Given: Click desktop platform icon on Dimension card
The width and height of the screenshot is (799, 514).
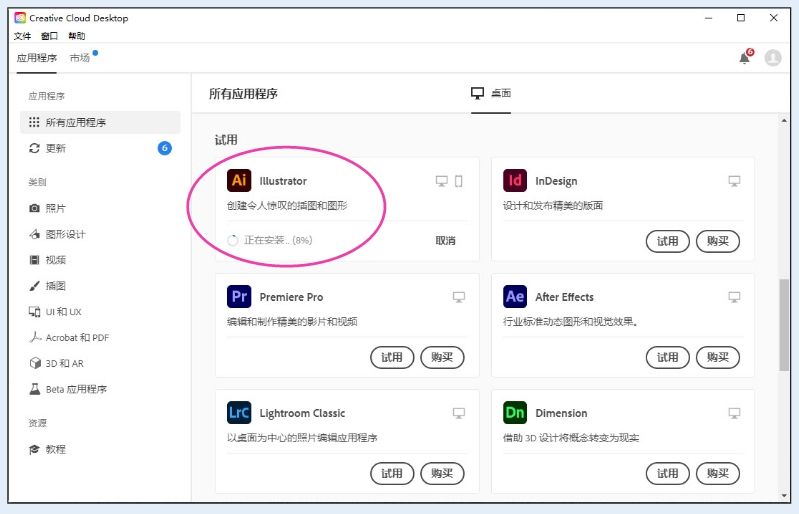Looking at the screenshot, I should pos(734,413).
